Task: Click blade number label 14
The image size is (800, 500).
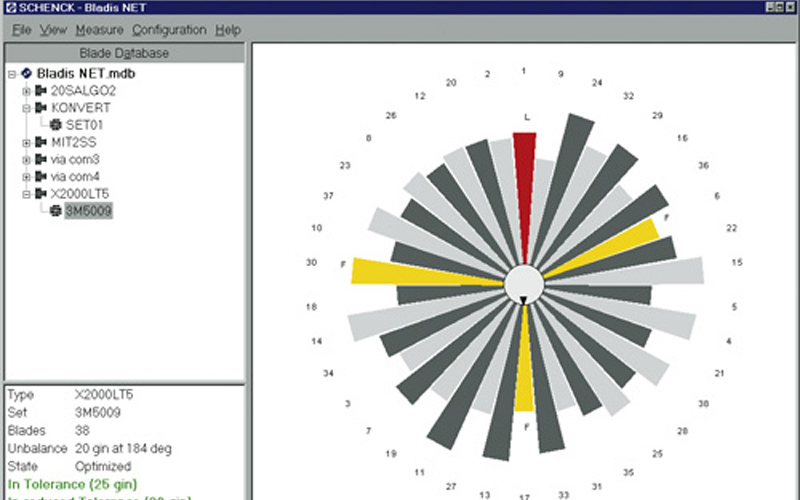Action: 317,341
